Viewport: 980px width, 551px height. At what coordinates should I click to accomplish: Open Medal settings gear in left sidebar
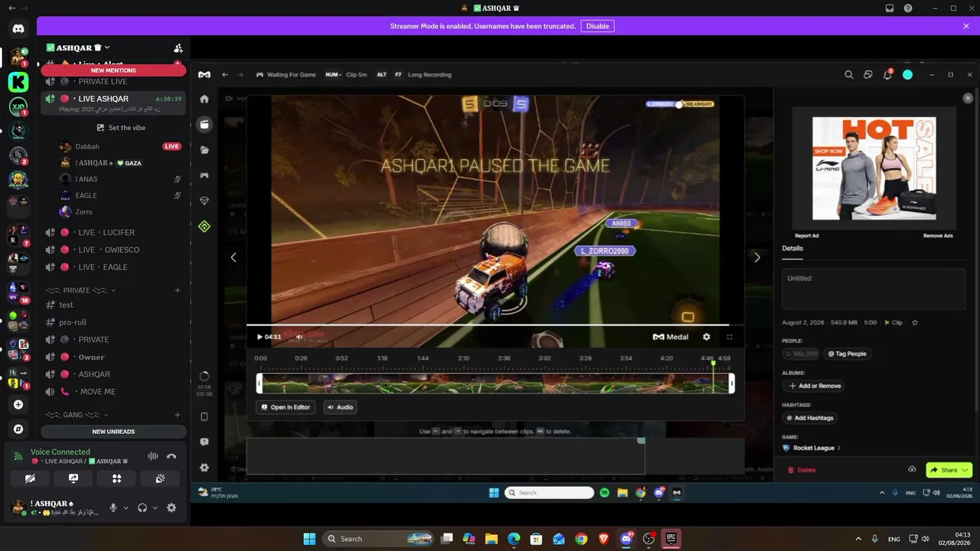[204, 468]
